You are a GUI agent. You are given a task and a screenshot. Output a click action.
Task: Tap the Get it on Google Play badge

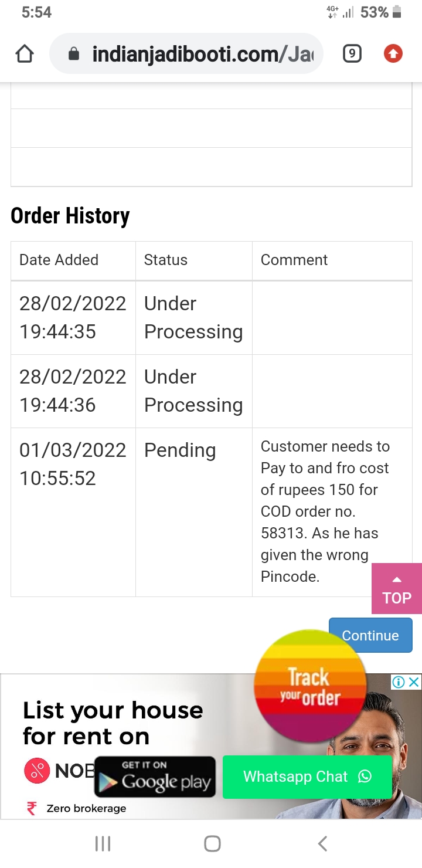tap(155, 777)
